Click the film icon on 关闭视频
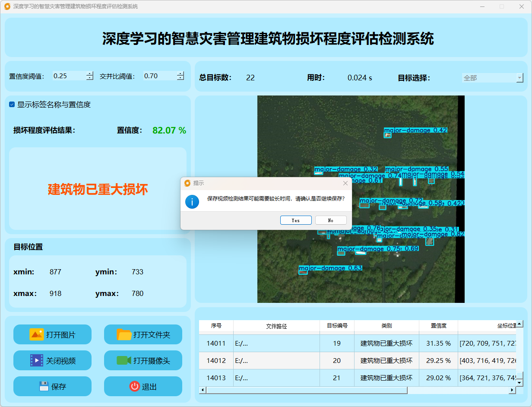 tap(36, 360)
